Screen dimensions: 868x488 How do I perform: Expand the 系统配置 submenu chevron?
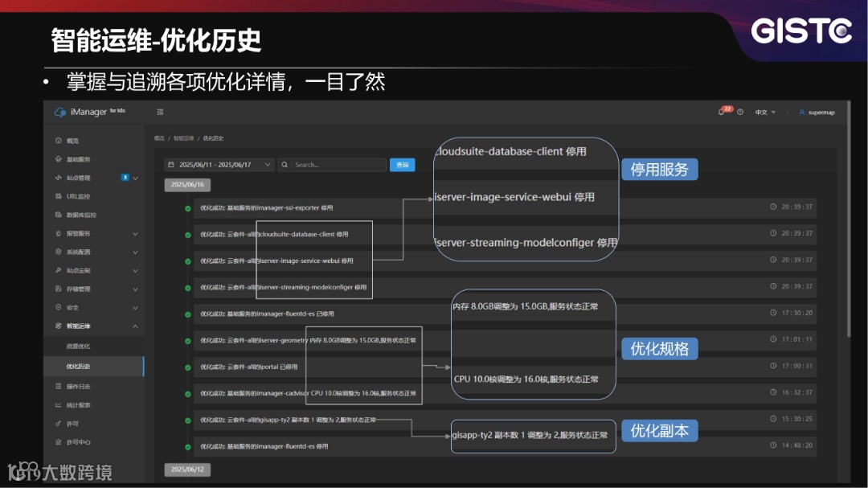click(x=135, y=252)
